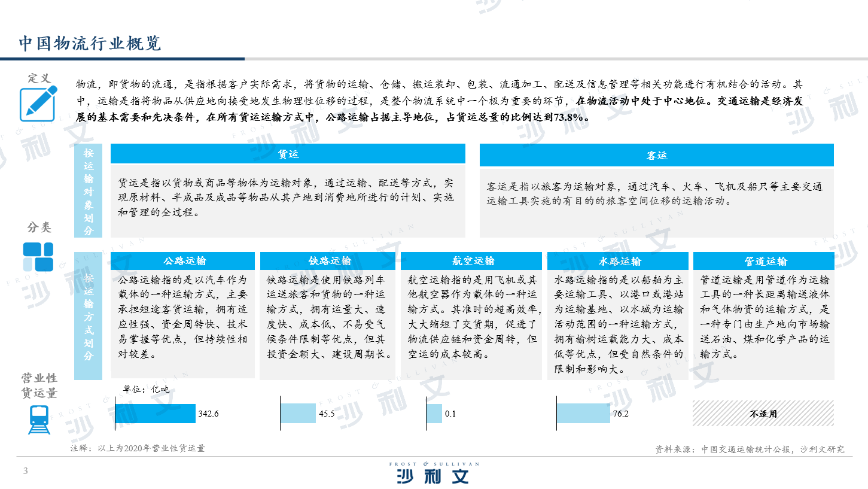Click the 中国物流行业概览 slide title
868x489 pixels.
pyautogui.click(x=89, y=44)
